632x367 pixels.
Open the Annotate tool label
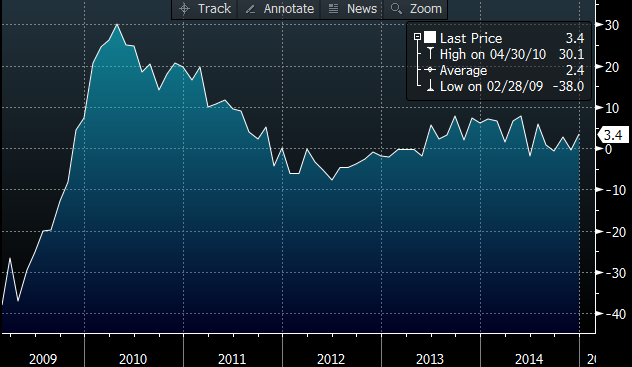289,8
